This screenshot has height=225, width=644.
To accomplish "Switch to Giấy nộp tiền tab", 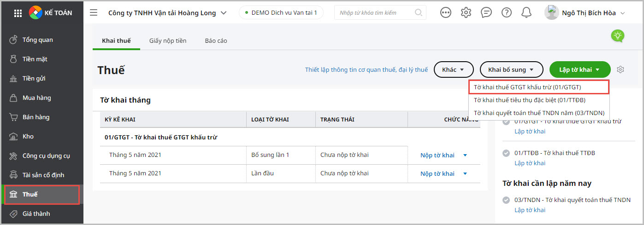I will click(x=168, y=40).
